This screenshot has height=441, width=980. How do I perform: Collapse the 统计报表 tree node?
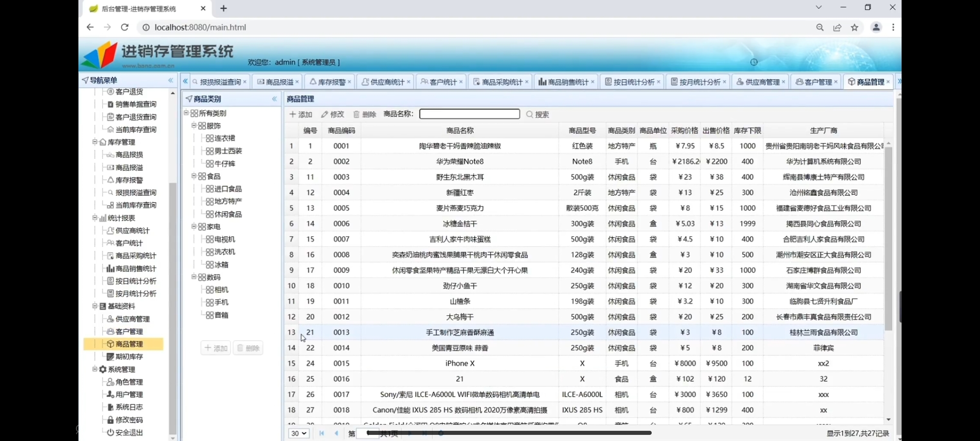(95, 218)
